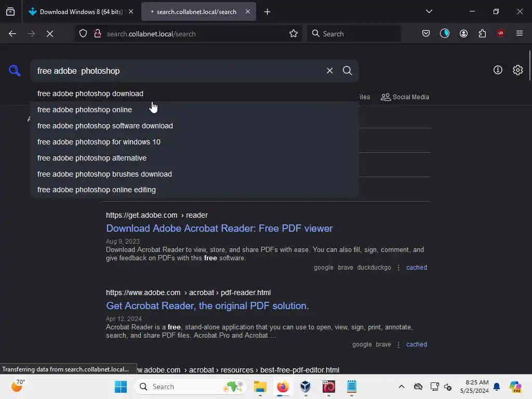Viewport: 532px width, 399px height.
Task: Open the Firefox account icon
Action: (463, 33)
